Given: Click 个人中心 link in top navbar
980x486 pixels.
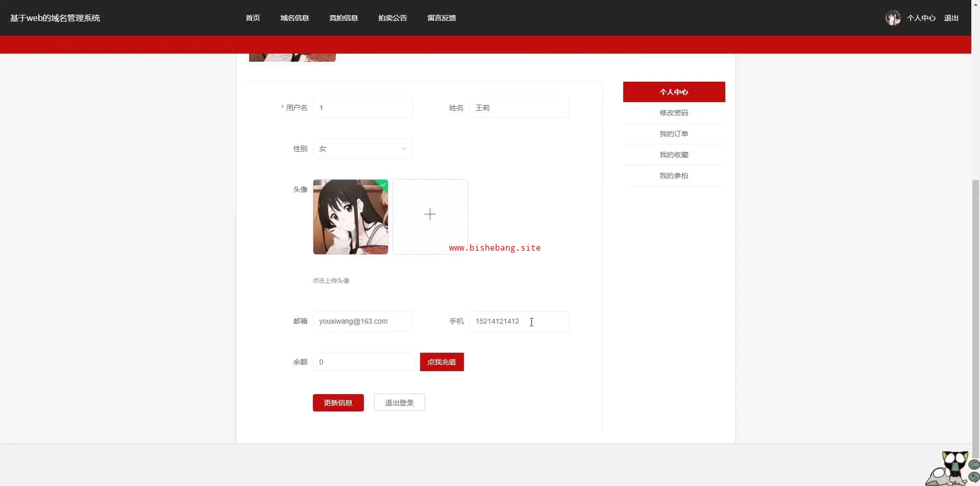Looking at the screenshot, I should (921, 18).
